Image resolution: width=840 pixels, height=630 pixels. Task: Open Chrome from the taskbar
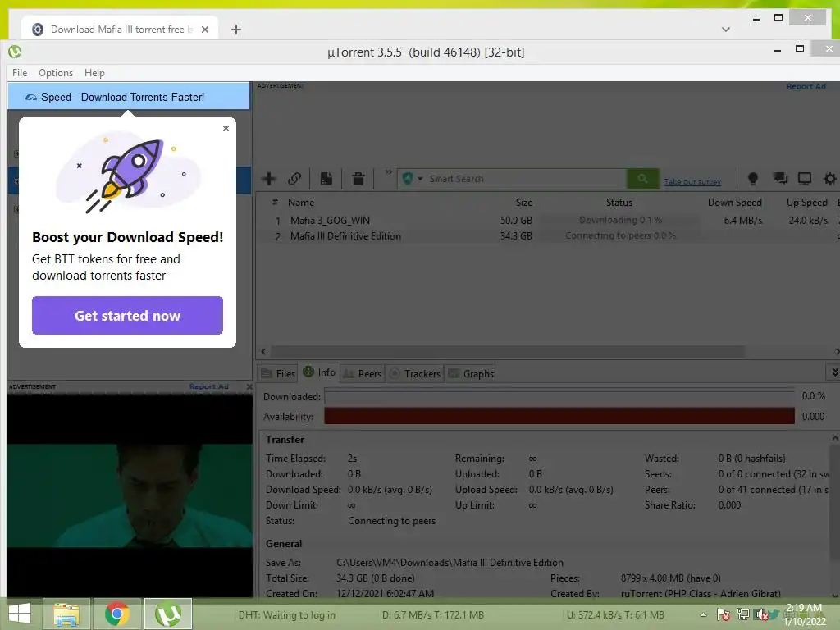click(x=117, y=614)
